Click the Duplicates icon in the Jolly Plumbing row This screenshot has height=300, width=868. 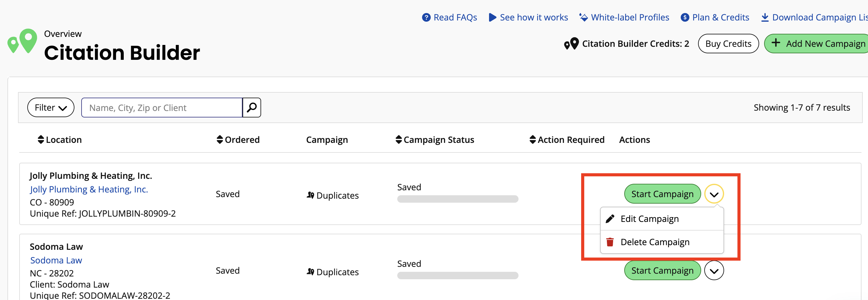(x=310, y=195)
